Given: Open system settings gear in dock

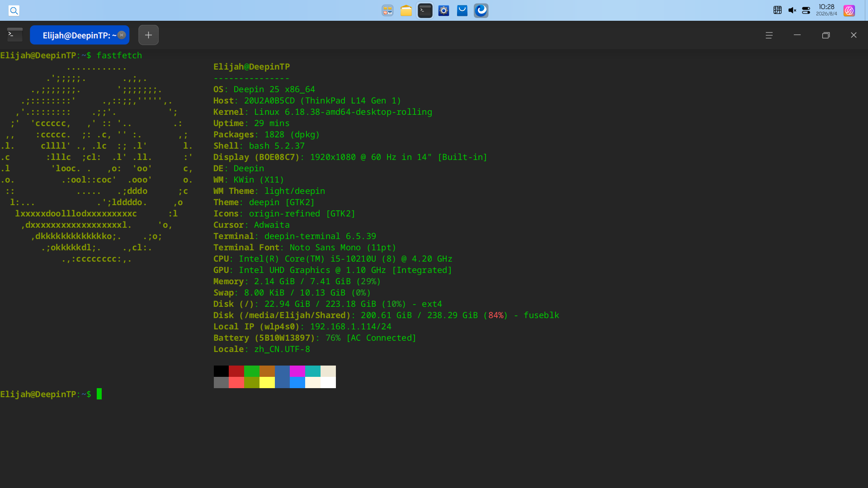Looking at the screenshot, I should coord(443,10).
